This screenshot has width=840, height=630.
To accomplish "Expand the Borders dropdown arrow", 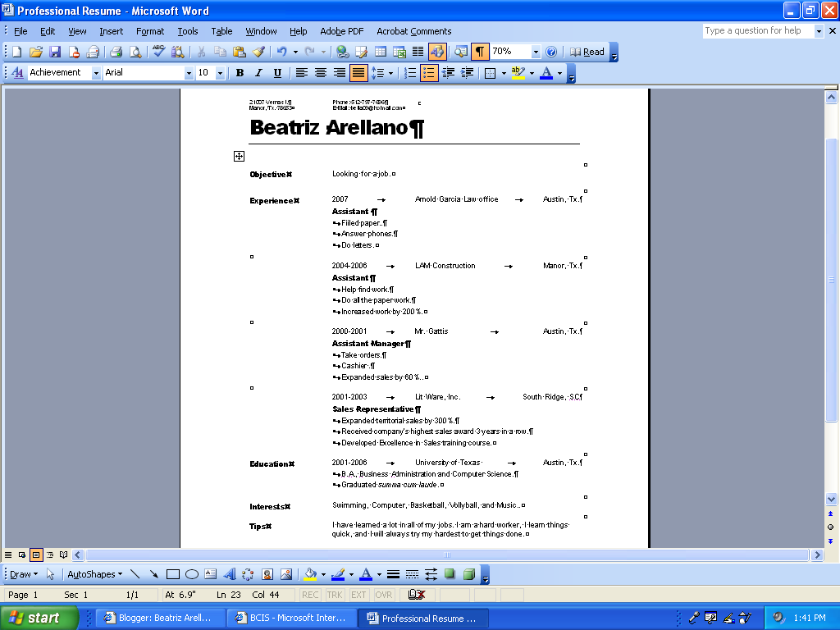I will [x=504, y=73].
